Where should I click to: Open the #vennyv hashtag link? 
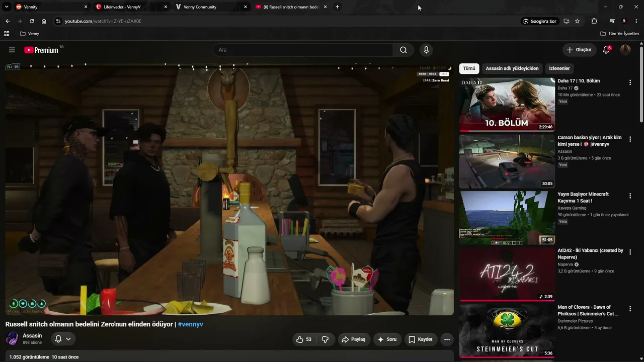191,324
